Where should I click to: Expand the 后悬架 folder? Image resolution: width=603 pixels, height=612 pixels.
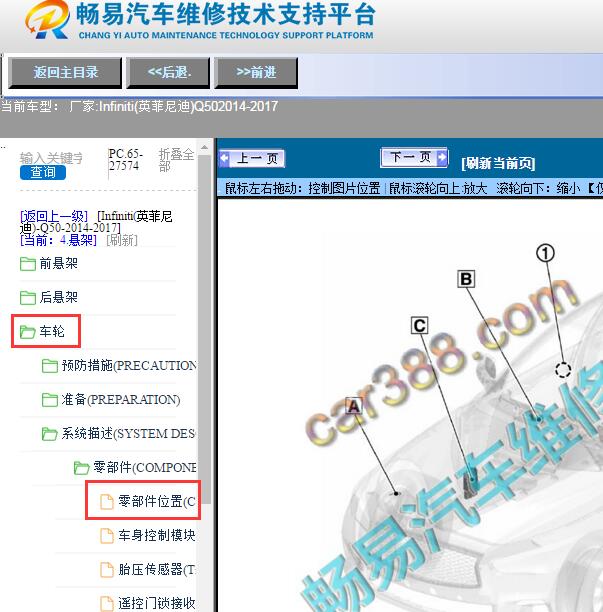(x=59, y=297)
